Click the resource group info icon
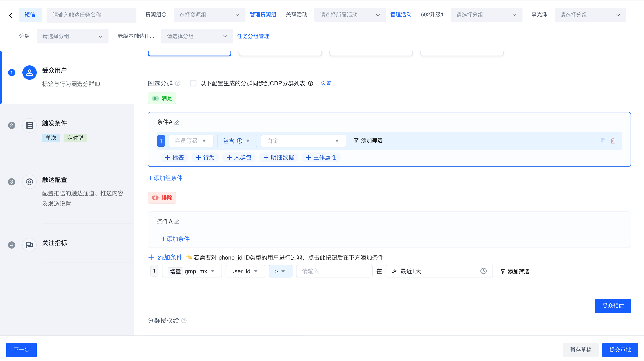The height and width of the screenshot is (361, 644). pos(164,15)
